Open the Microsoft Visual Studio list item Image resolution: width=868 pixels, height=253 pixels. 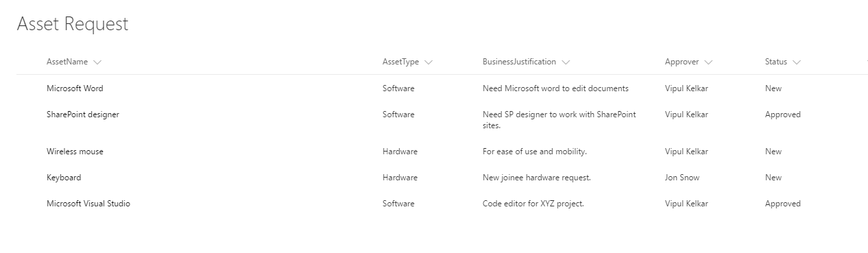pyautogui.click(x=88, y=204)
